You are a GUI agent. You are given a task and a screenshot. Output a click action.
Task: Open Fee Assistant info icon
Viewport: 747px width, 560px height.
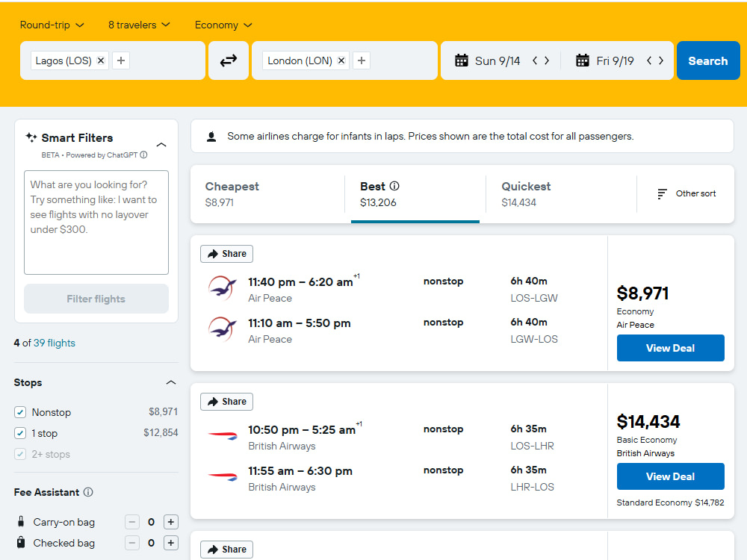[x=88, y=492]
